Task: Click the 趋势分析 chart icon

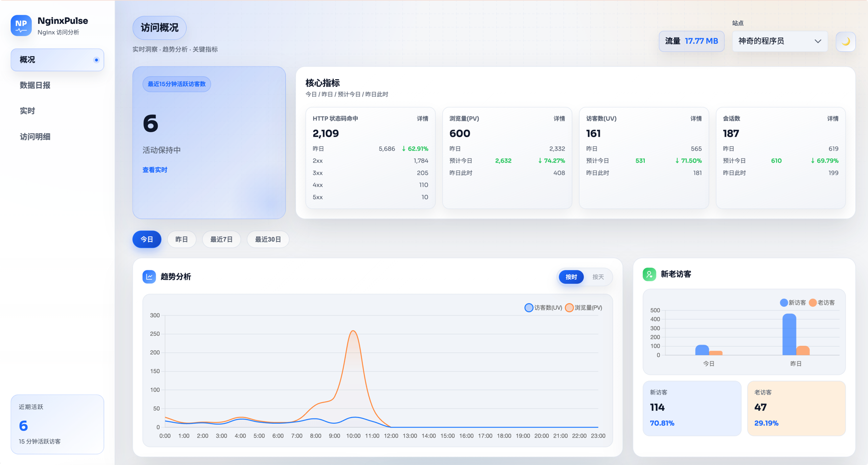Action: (149, 277)
